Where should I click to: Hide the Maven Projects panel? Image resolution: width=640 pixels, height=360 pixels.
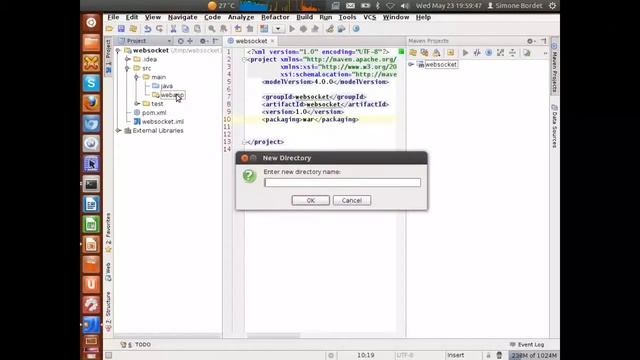click(543, 41)
